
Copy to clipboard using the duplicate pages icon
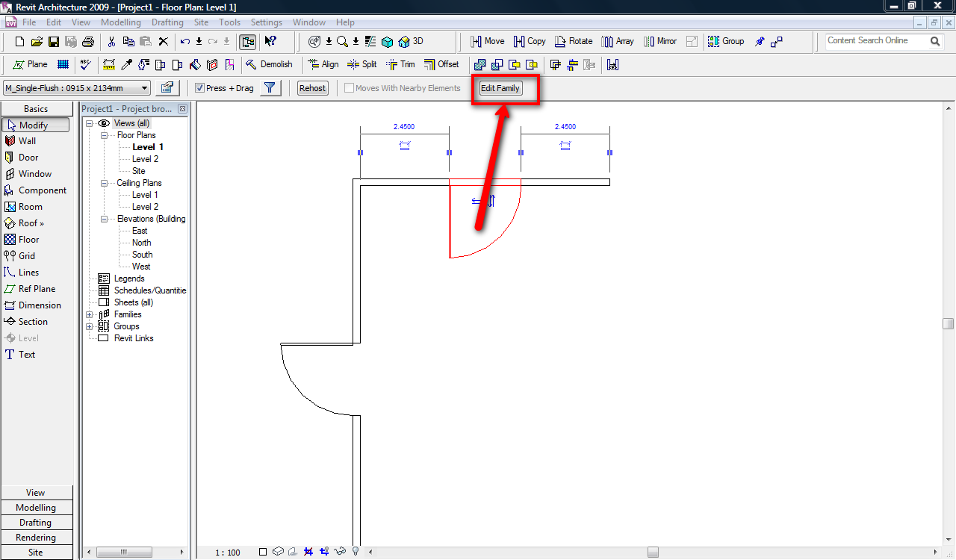click(128, 42)
